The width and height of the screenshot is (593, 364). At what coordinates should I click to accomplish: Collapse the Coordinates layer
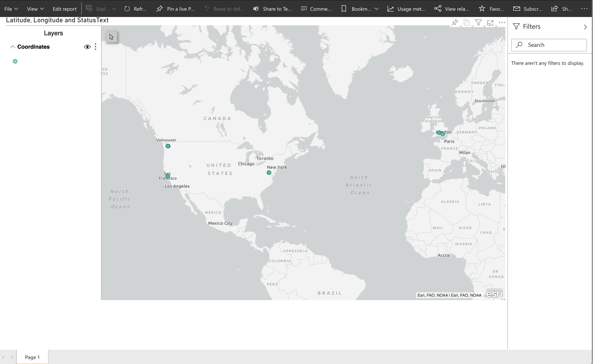13,47
